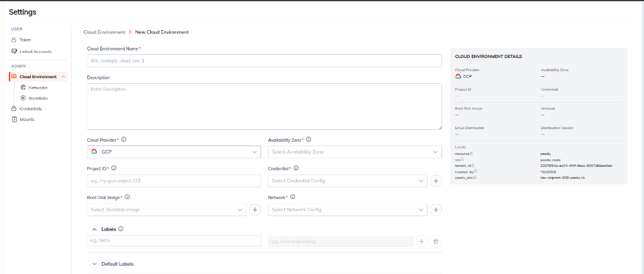The width and height of the screenshot is (644, 274).
Task: Focus the label key field e.g. team
Action: [174, 241]
